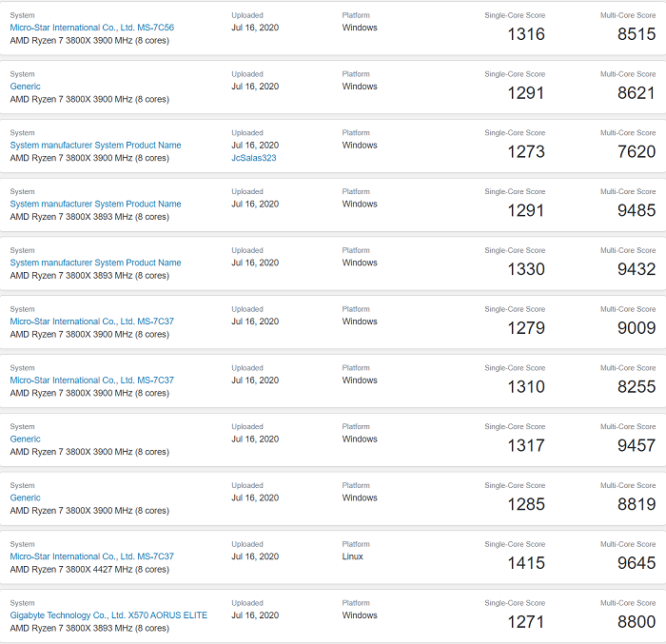Click the Linux platform label
Screen dimensions: 666x644
click(353, 556)
